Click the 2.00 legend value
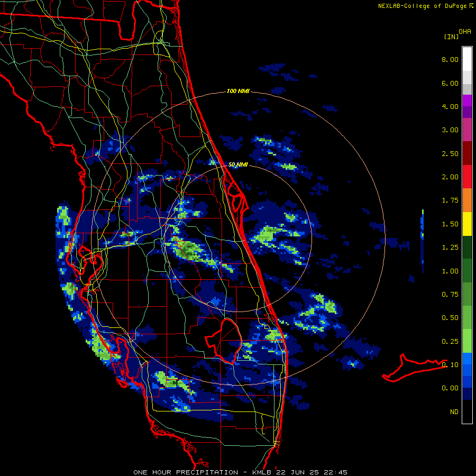 [x=450, y=177]
